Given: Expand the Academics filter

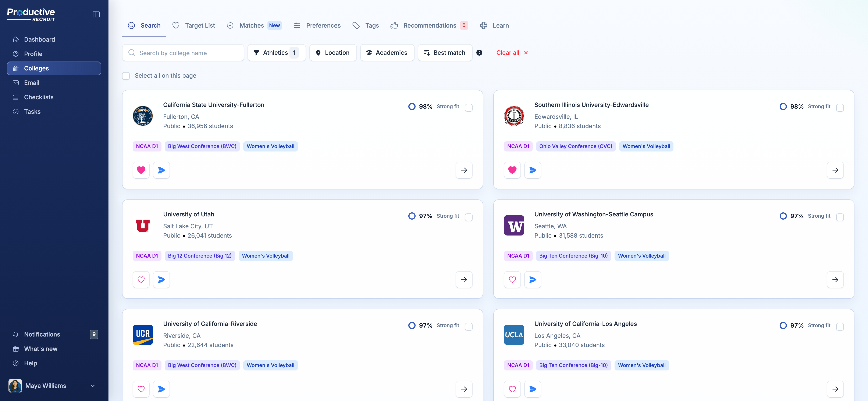Looking at the screenshot, I should coord(387,53).
